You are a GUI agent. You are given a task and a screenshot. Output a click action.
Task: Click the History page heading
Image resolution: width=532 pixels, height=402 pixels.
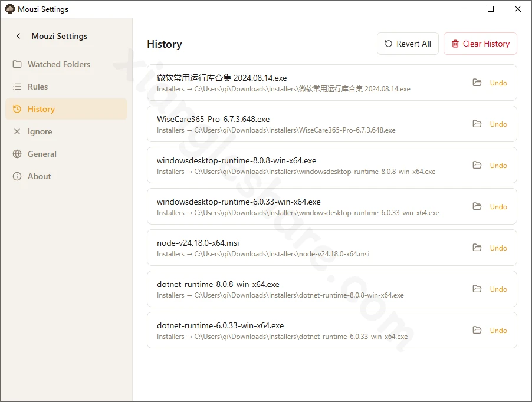tap(165, 44)
